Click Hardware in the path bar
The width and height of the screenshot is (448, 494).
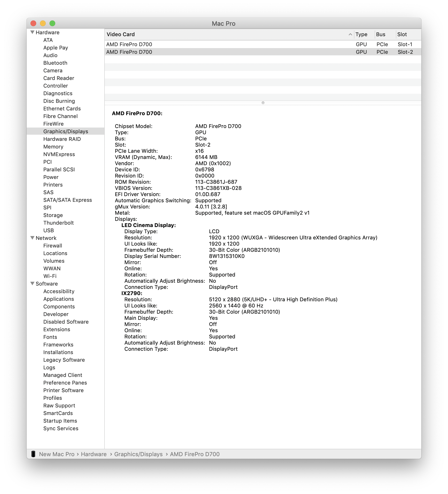[94, 454]
